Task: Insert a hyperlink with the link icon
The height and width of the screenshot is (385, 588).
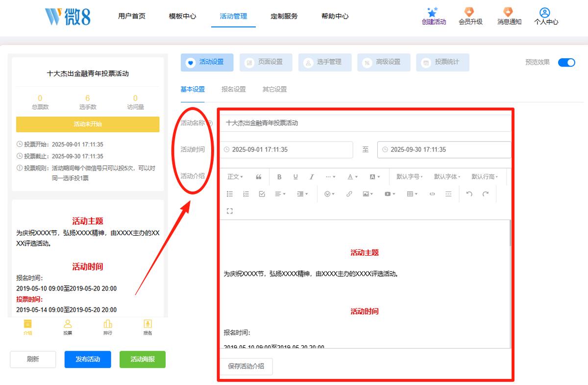Action: click(x=349, y=194)
